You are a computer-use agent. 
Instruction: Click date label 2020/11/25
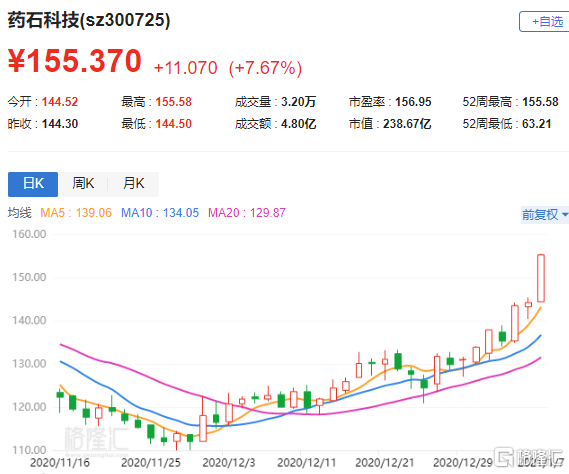tap(151, 463)
